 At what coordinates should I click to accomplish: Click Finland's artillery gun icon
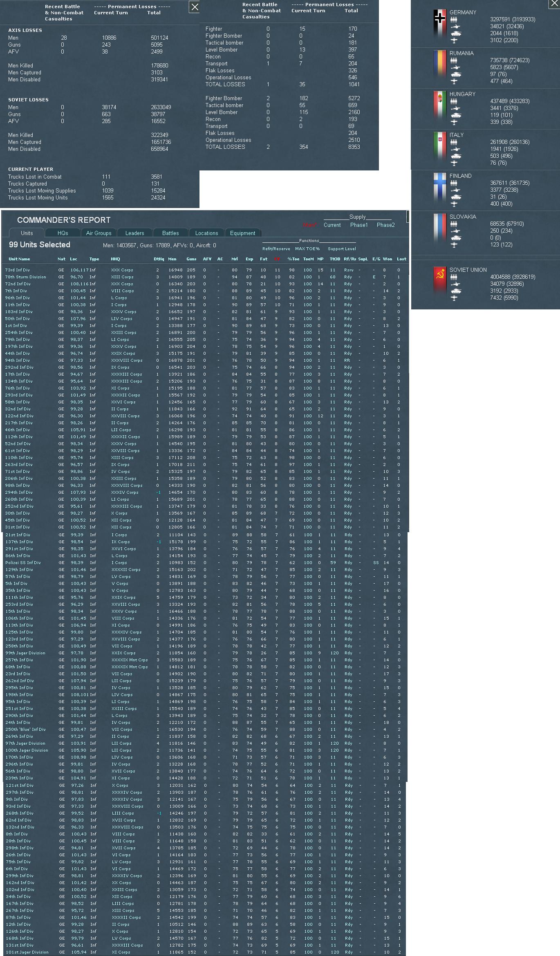click(x=455, y=190)
